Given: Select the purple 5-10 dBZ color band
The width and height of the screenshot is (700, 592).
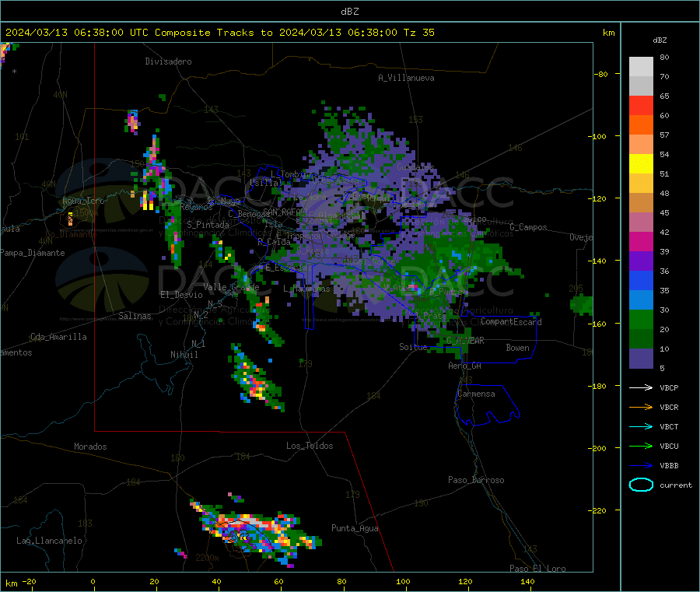Looking at the screenshot, I should 641,359.
